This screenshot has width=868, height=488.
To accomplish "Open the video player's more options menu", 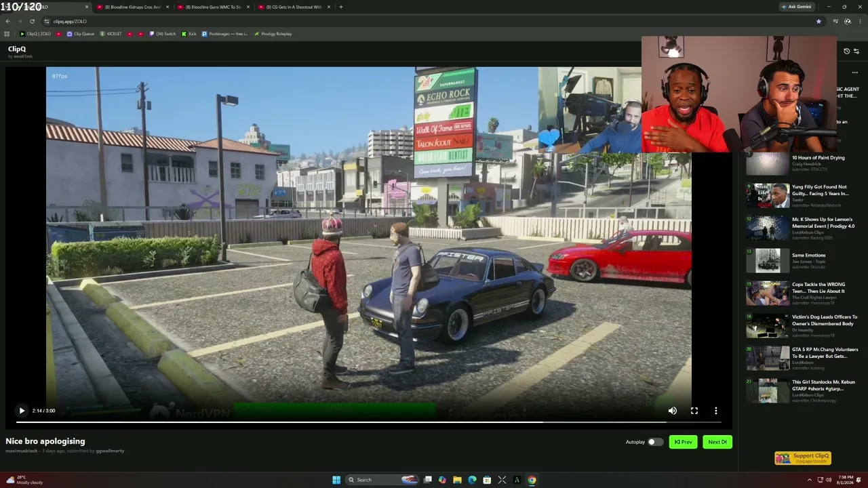I will point(715,411).
